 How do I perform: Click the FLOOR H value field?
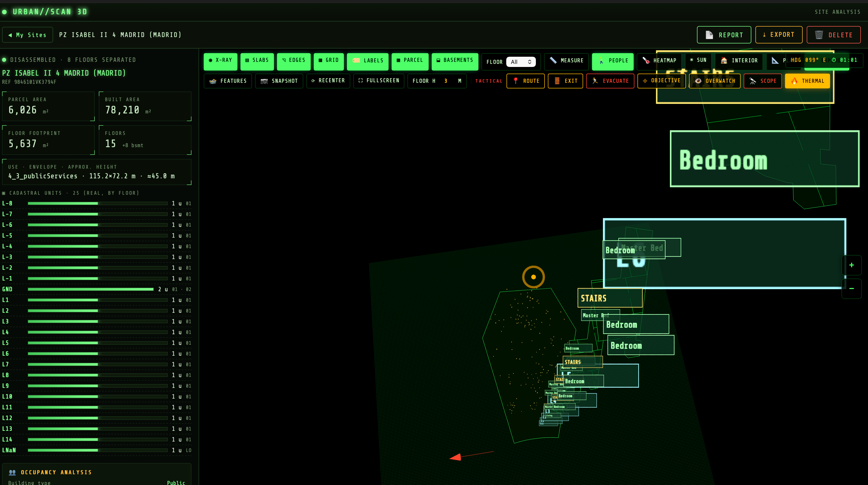pos(445,81)
